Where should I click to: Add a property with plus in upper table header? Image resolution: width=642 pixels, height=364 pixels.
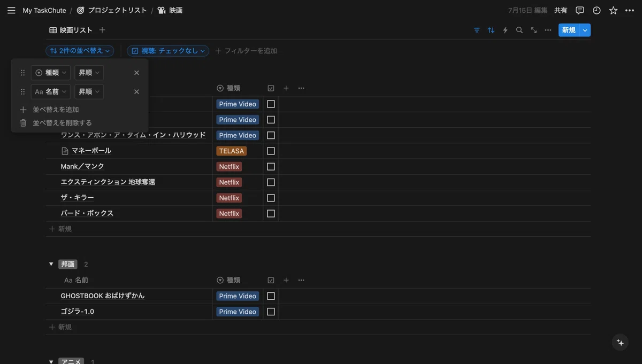[x=286, y=88]
